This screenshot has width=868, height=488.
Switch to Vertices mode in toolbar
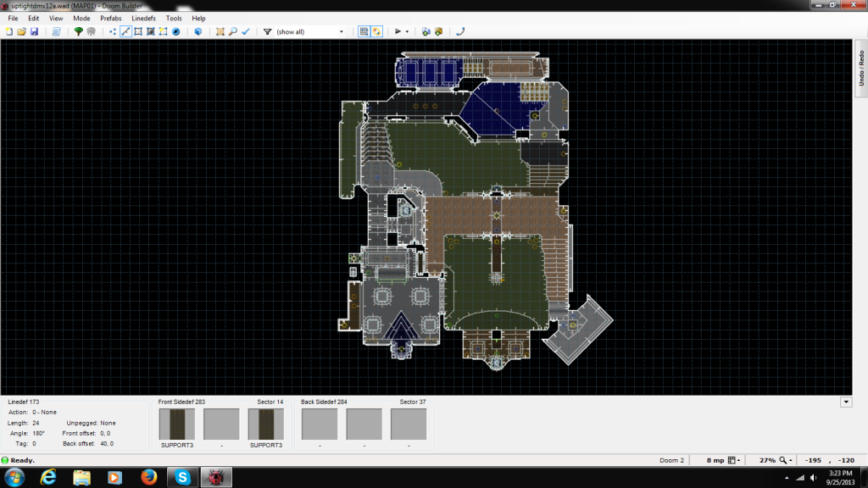pyautogui.click(x=113, y=31)
